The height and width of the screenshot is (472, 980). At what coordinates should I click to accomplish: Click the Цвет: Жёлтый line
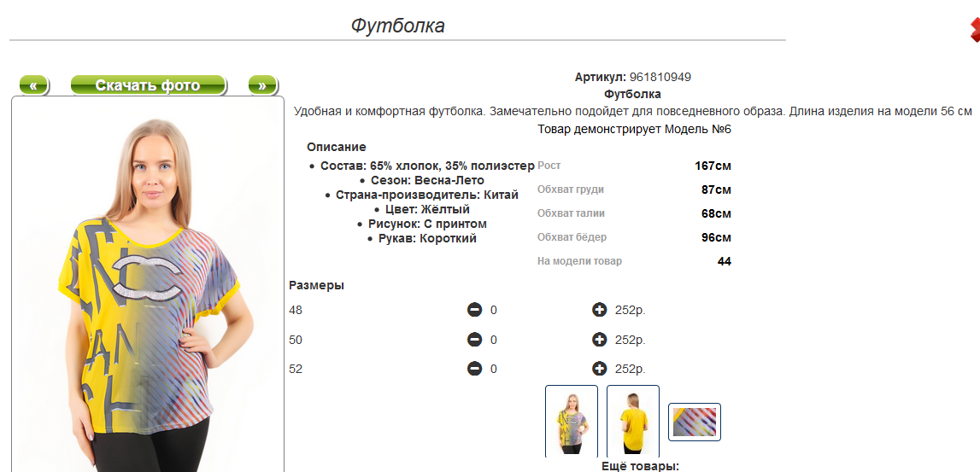click(427, 209)
